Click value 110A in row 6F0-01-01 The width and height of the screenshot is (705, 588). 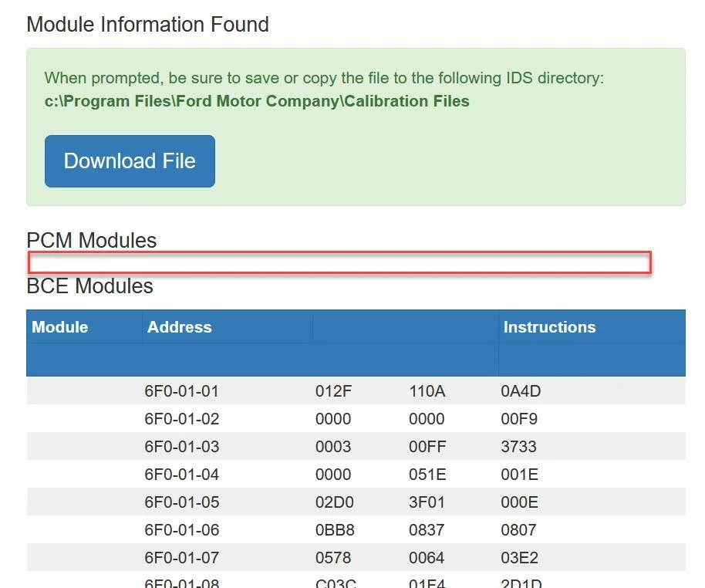427,391
